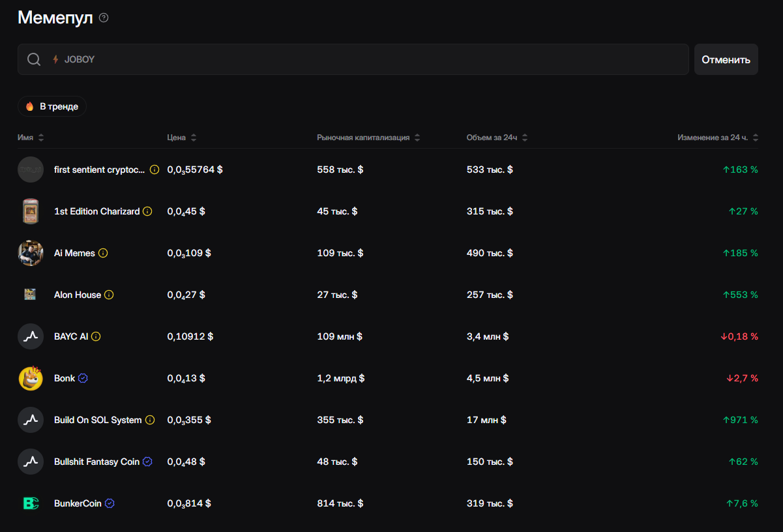Screen dimensions: 783x532
Task: Click the info icon beside 1st Edition Charizard
Action: [x=147, y=211]
